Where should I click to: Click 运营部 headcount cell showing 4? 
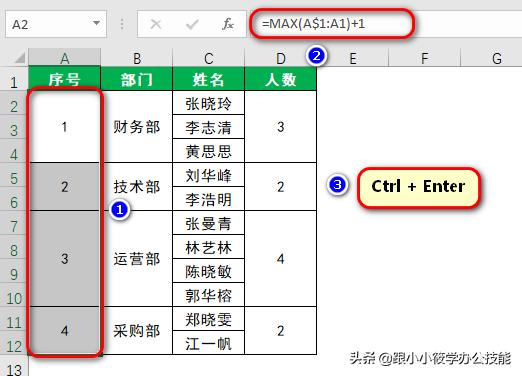click(x=280, y=259)
